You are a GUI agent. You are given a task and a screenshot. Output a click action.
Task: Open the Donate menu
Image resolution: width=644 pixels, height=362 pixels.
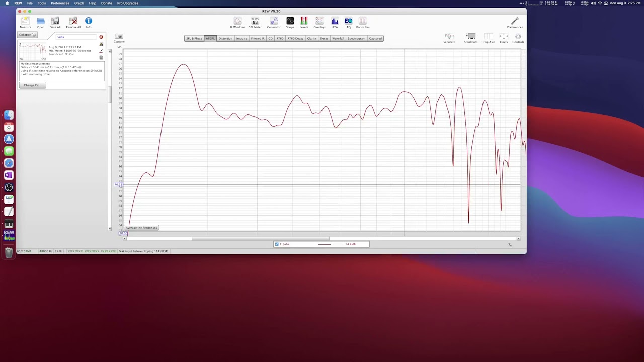click(107, 3)
